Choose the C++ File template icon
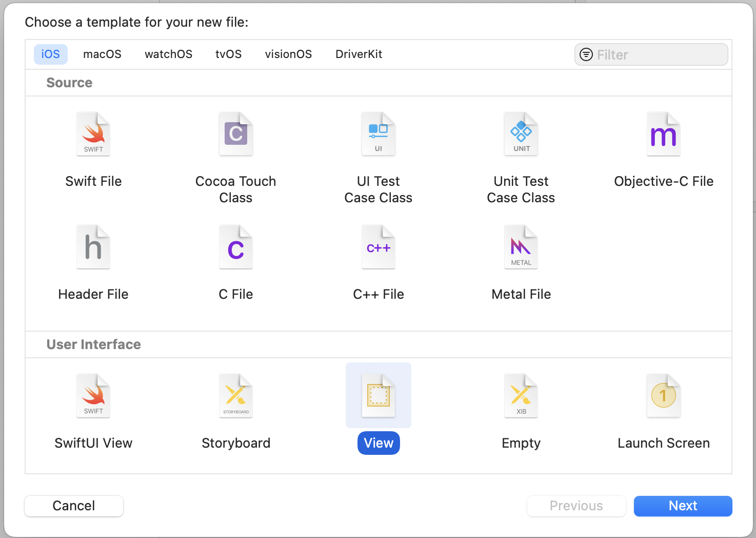The width and height of the screenshot is (756, 538). coord(379,247)
